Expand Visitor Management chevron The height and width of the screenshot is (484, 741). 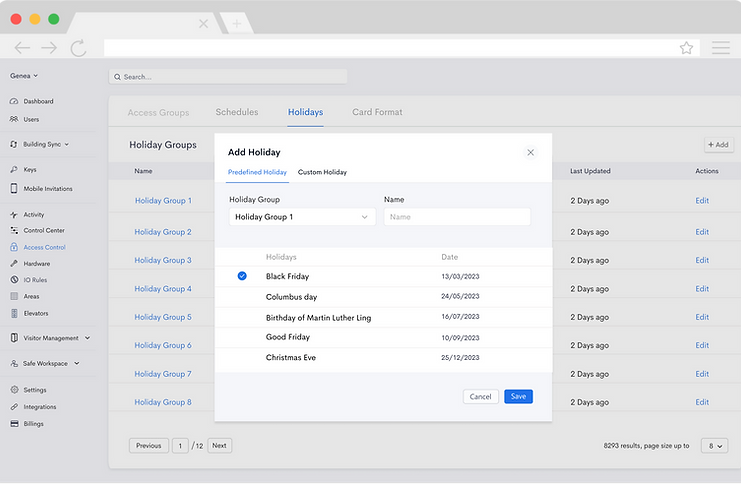point(87,338)
